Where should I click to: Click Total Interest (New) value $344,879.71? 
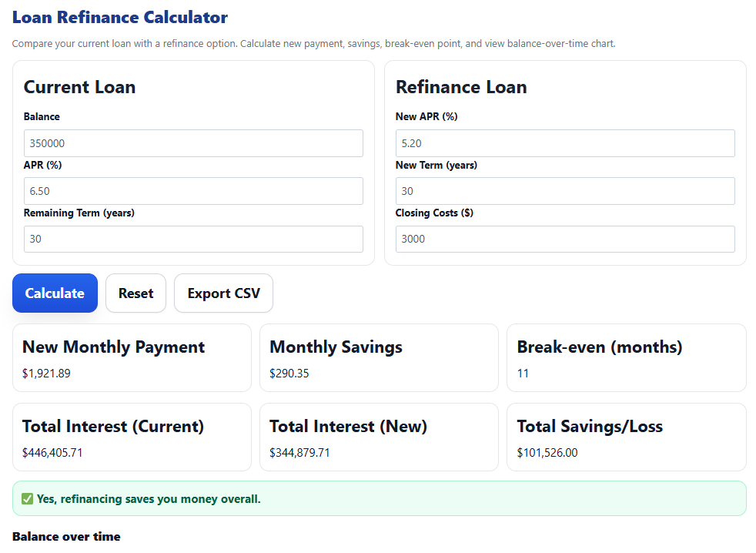299,452
